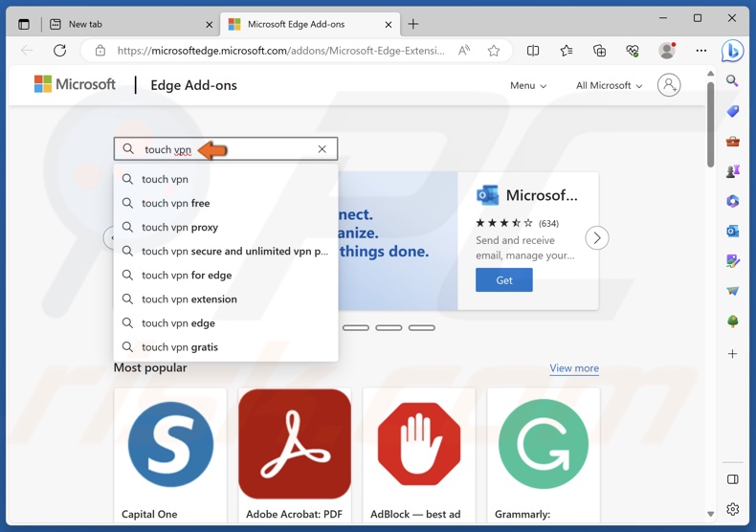Toggle sidebar visibility icon at bottom
Viewport: 756px width, 532px height.
click(x=732, y=479)
